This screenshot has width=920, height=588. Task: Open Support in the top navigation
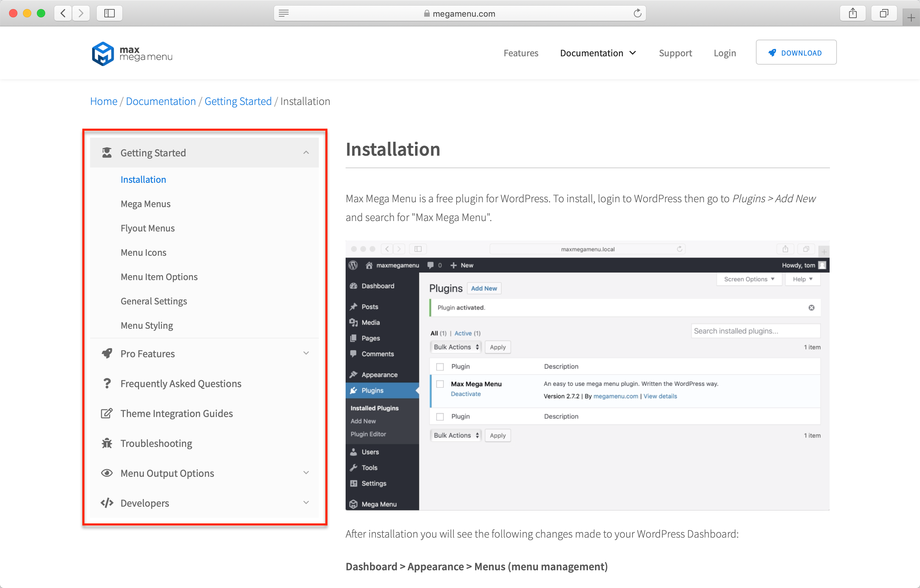[675, 53]
